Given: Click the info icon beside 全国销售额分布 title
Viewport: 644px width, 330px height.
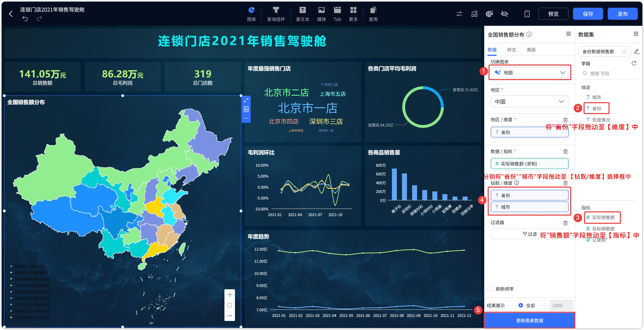Looking at the screenshot, I should (529, 34).
